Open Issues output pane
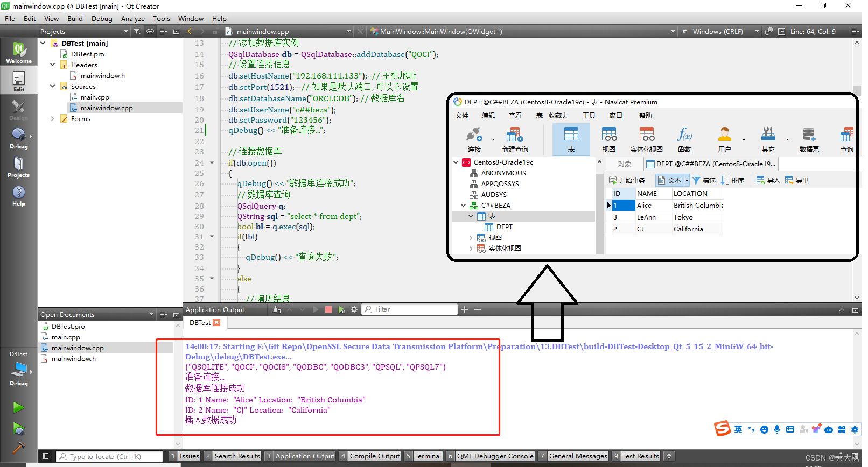This screenshot has width=868, height=467. [184, 456]
